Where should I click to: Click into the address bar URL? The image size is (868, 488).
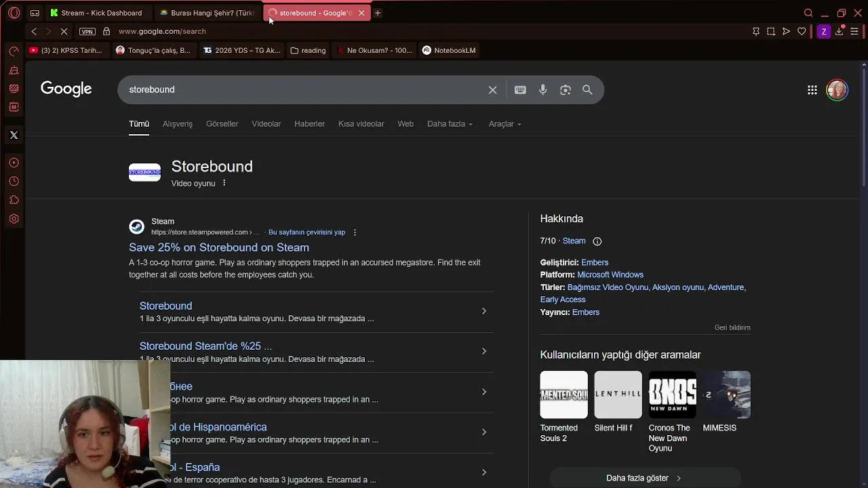click(162, 31)
